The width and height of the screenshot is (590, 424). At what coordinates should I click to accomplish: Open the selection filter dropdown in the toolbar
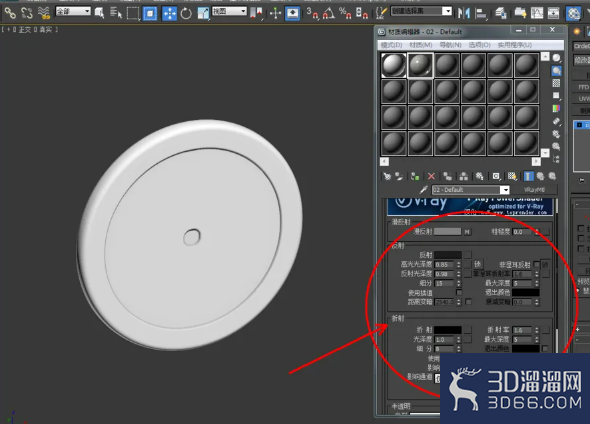click(73, 11)
